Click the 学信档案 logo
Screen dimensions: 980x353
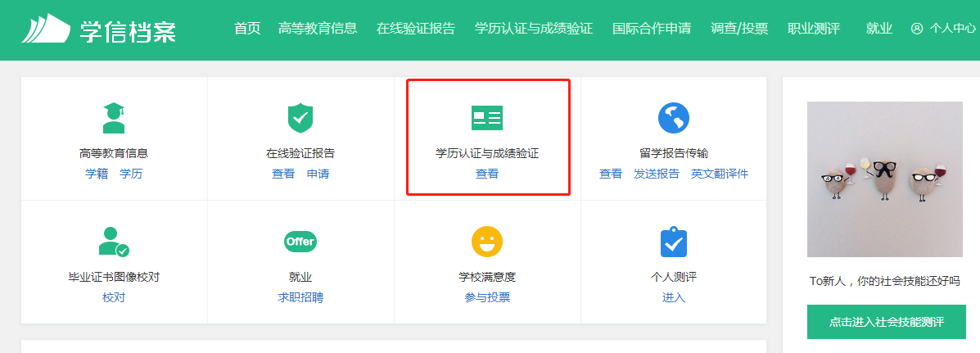pyautogui.click(x=99, y=29)
